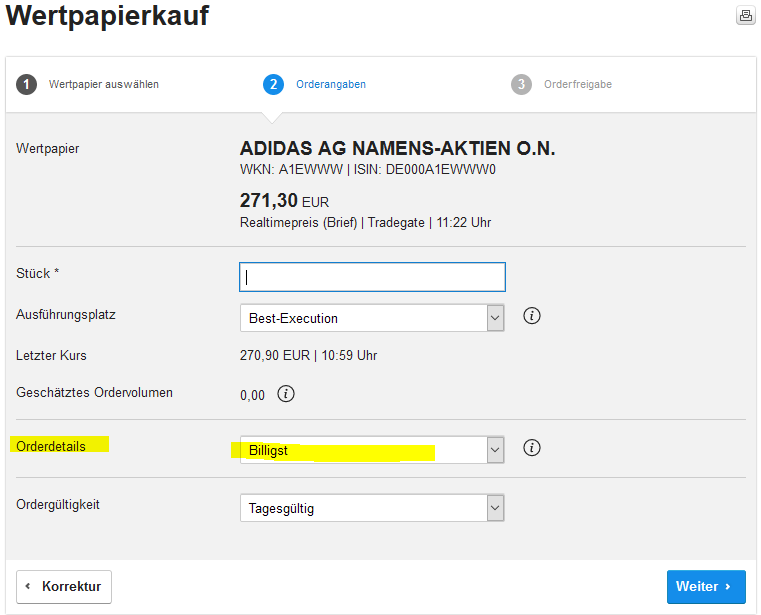The image size is (761, 615).
Task: Open the Tagesgültig validity dropdown
Action: pos(372,508)
